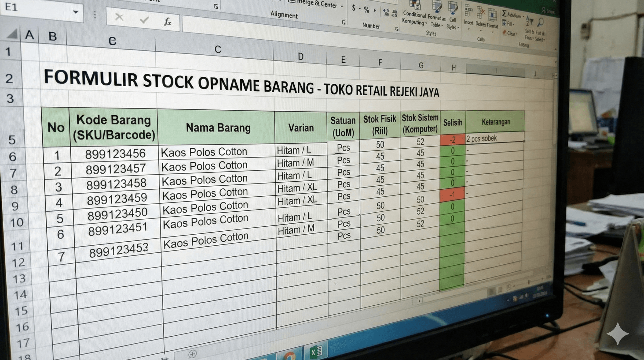Select the AutoSum icon
The height and width of the screenshot is (360, 644).
[x=504, y=14]
